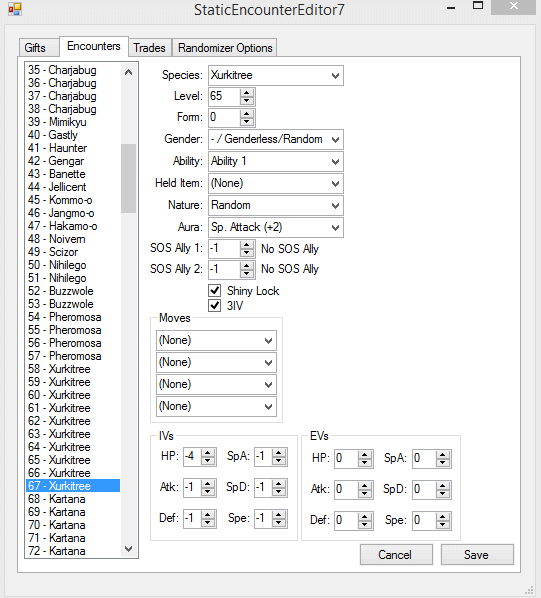Select encounter 39 - Mimikyu
Screen dimensions: 541x598
pos(73,122)
